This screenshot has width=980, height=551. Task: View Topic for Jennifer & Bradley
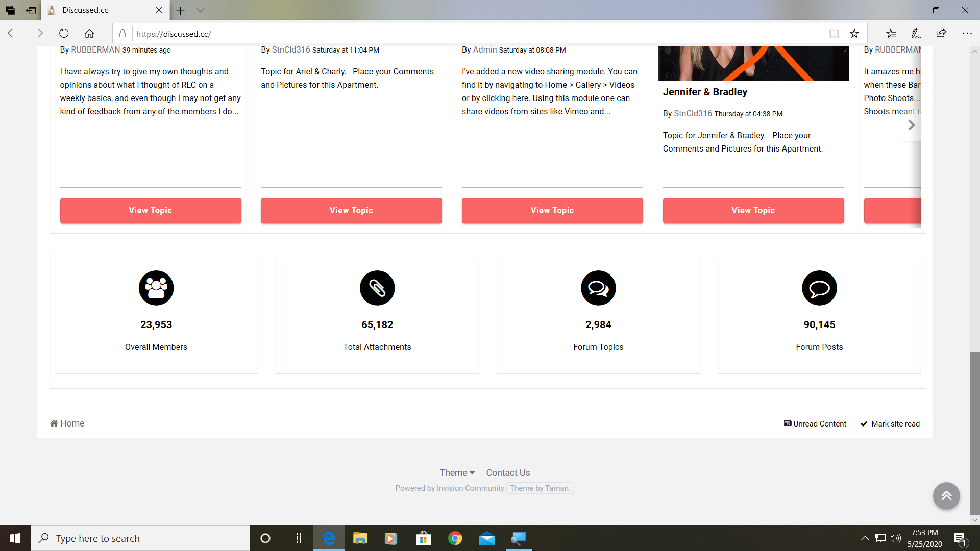click(x=753, y=211)
